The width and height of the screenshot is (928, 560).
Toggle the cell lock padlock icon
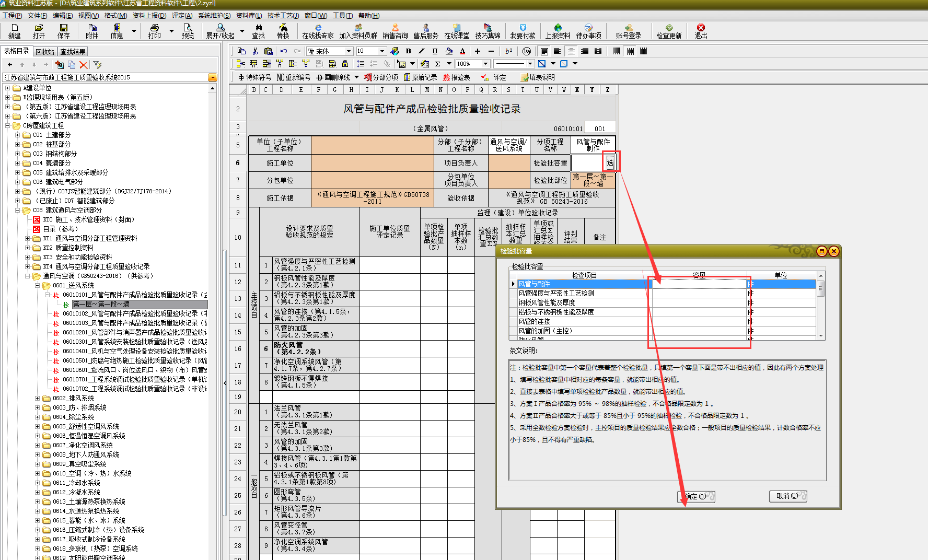pyautogui.click(x=345, y=64)
